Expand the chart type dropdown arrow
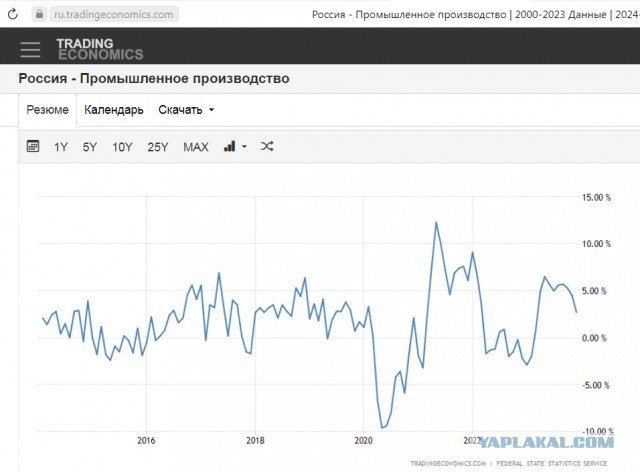 tap(244, 147)
